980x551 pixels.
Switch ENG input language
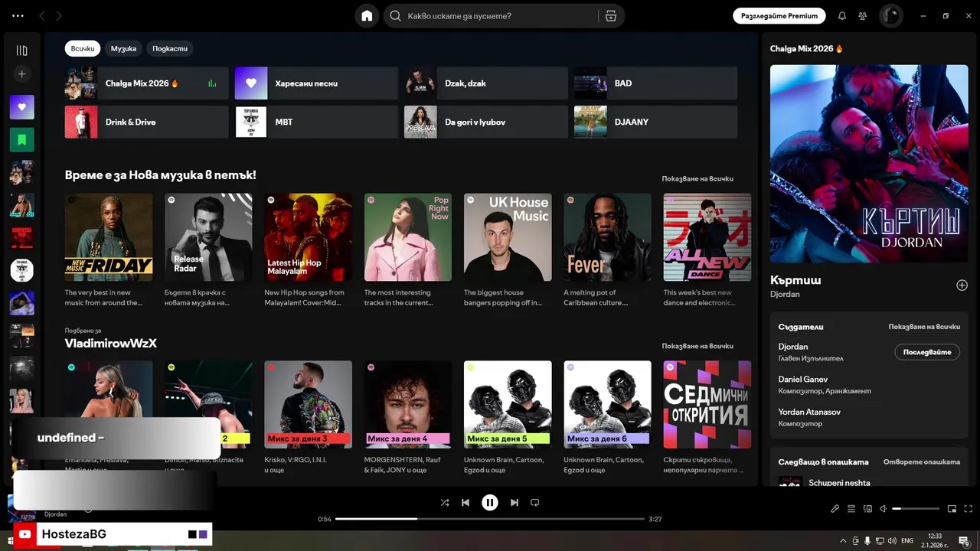click(x=907, y=541)
